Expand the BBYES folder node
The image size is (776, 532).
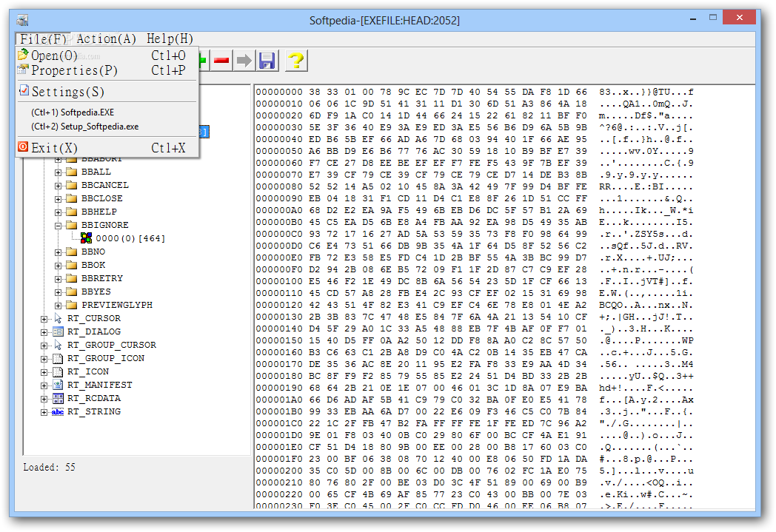pyautogui.click(x=58, y=292)
